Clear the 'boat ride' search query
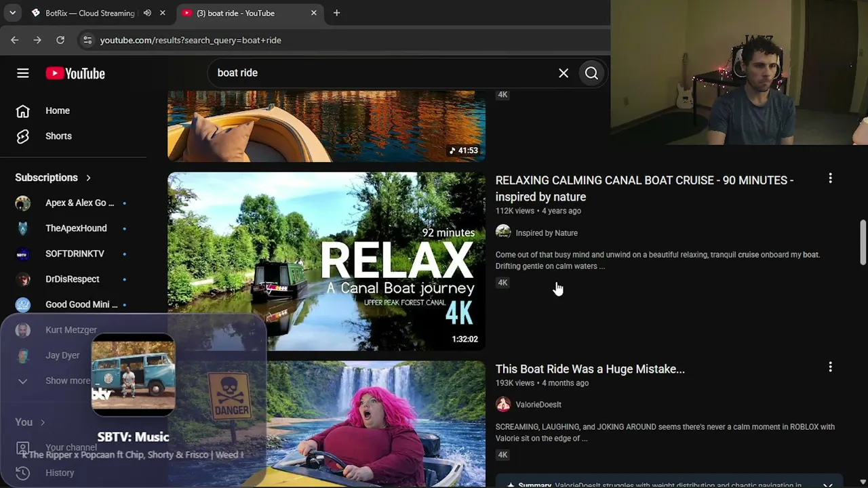The width and height of the screenshot is (868, 488). tap(564, 73)
